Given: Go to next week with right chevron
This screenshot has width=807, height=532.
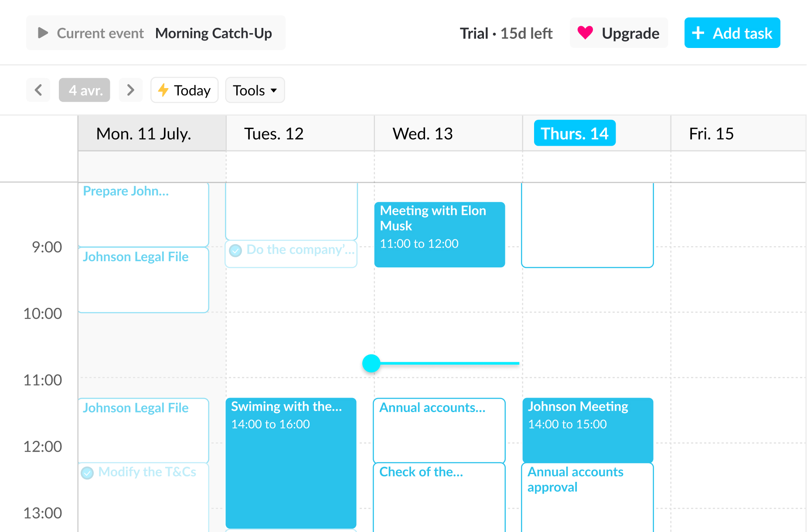Looking at the screenshot, I should click(x=130, y=90).
